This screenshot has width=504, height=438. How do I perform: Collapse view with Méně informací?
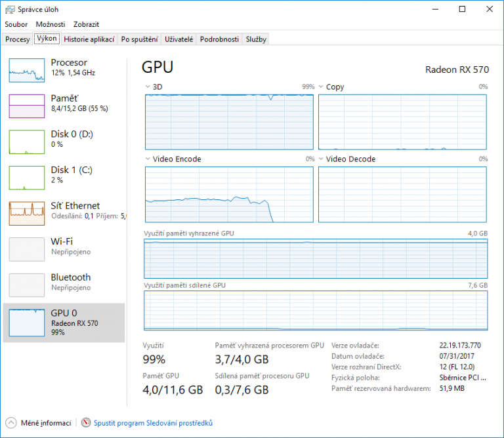(39, 424)
